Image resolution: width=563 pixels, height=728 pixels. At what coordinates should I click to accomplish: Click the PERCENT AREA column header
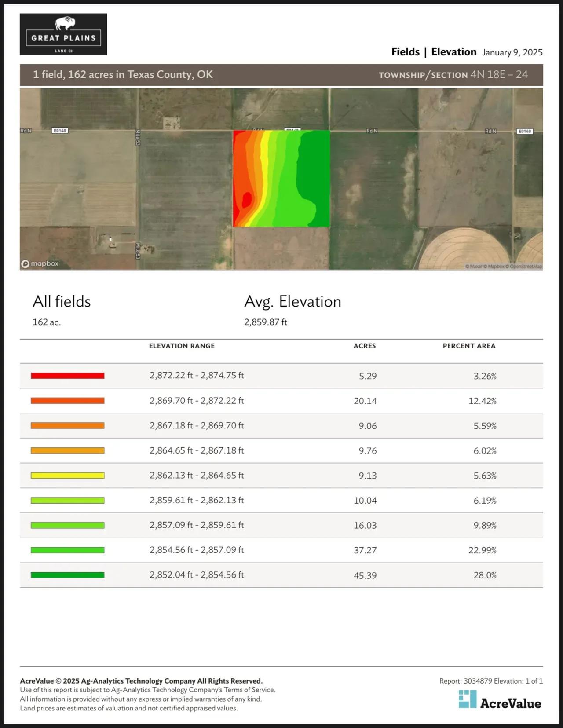point(469,346)
